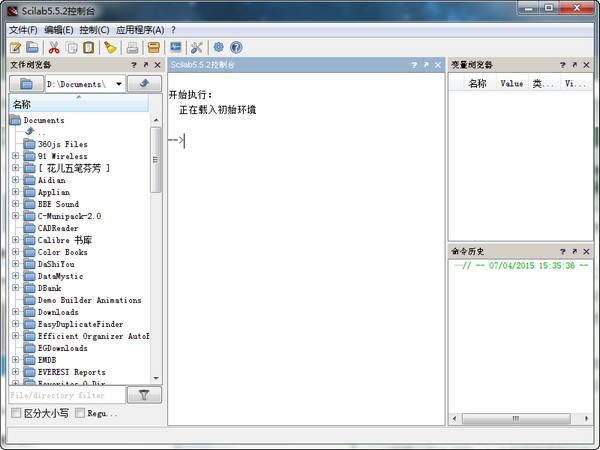Expand the Applian folder node

pyautogui.click(x=15, y=192)
